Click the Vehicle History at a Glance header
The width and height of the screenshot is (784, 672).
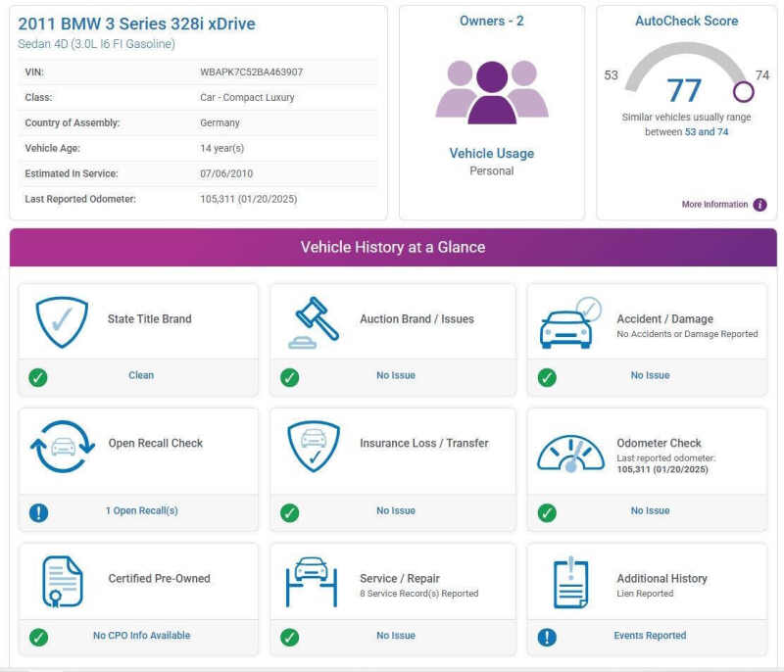pos(393,248)
